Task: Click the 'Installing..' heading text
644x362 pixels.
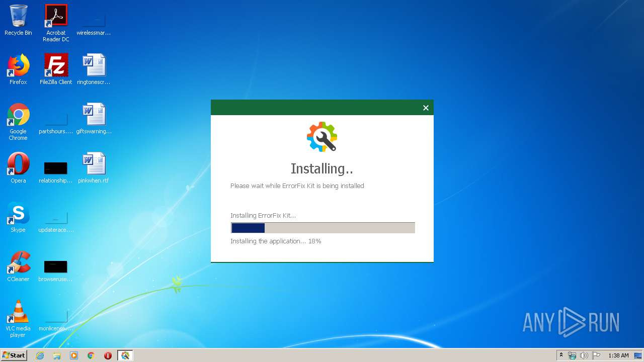Action: (x=322, y=168)
